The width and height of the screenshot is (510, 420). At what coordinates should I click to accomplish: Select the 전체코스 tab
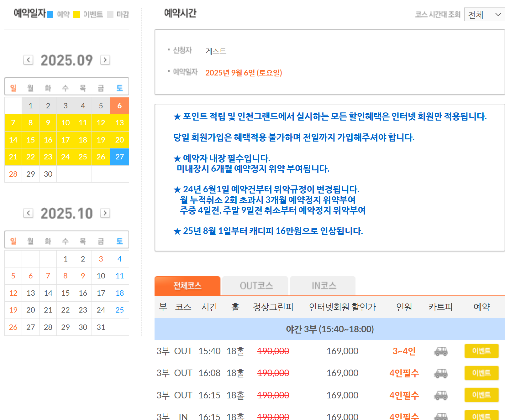187,286
